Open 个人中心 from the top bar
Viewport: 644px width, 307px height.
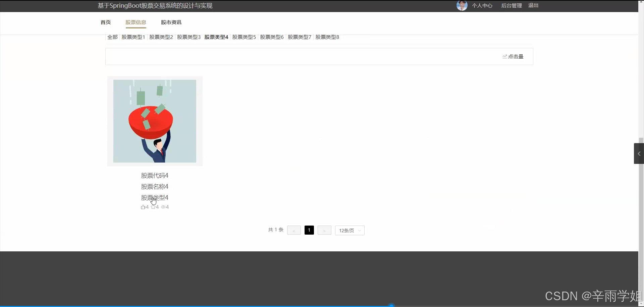coord(482,5)
